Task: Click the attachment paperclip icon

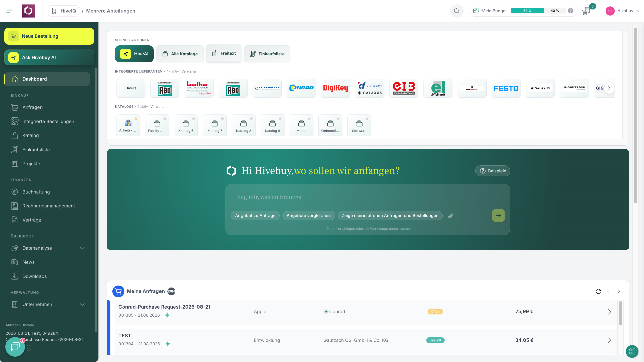Action: [x=450, y=216]
